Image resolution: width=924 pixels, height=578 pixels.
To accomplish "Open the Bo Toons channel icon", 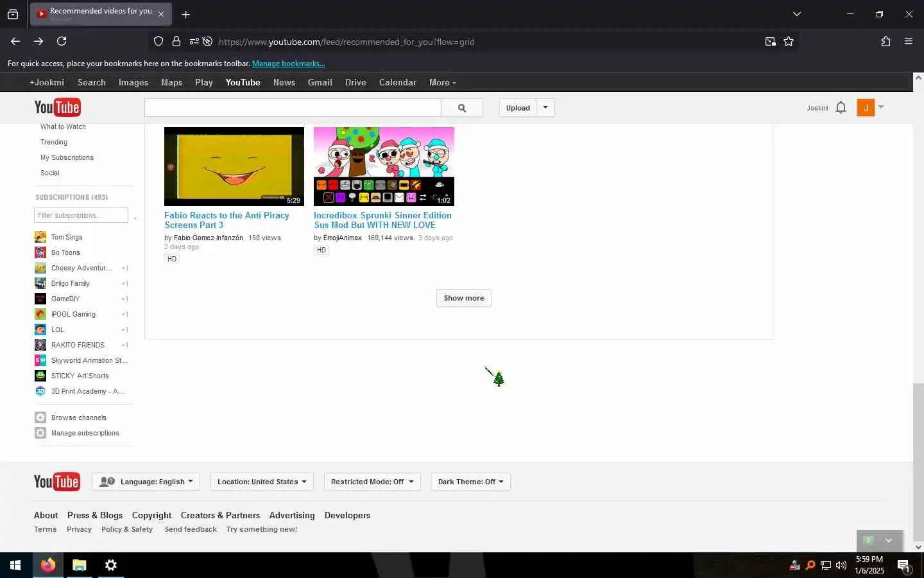I will pos(40,252).
